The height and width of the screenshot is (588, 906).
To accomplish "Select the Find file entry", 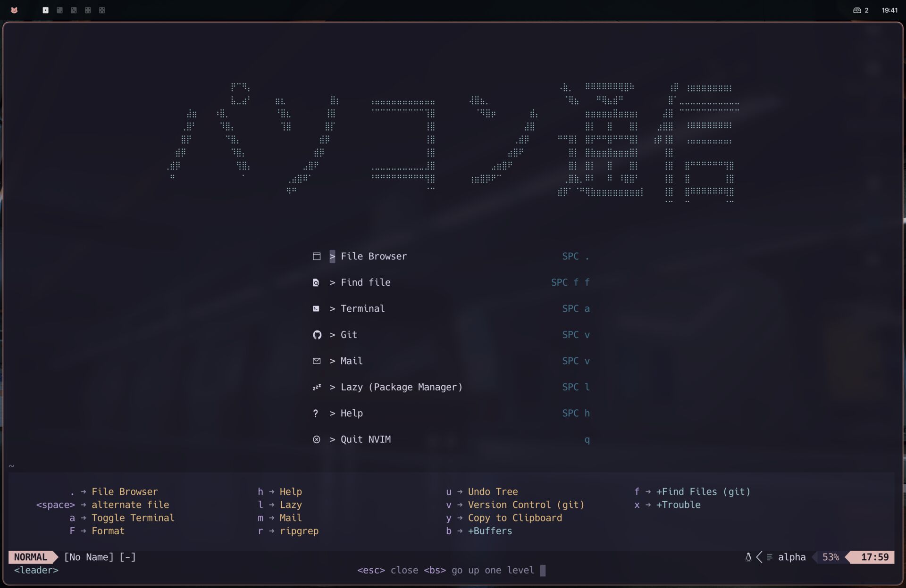I will [x=451, y=282].
